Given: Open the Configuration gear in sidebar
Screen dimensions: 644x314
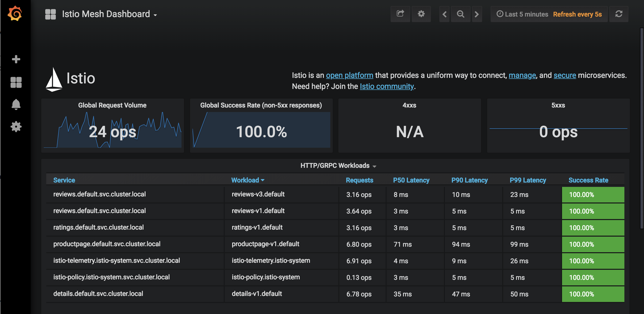Looking at the screenshot, I should coord(16,127).
